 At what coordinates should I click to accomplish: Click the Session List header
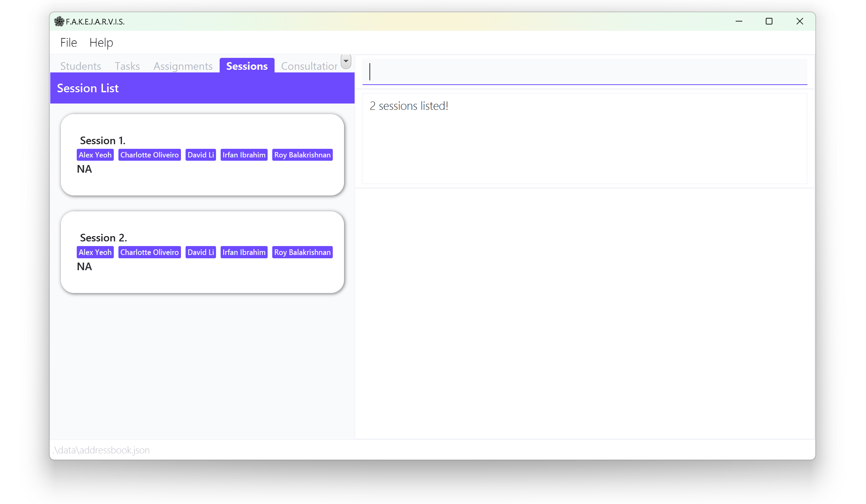202,88
